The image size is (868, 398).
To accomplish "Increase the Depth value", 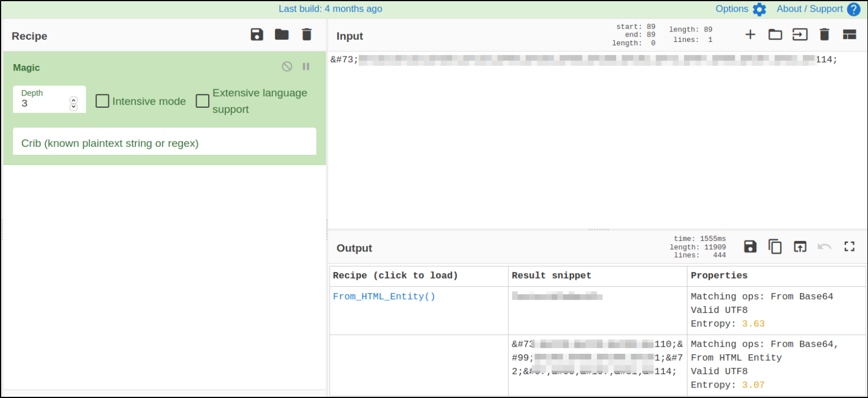I will pos(73,100).
